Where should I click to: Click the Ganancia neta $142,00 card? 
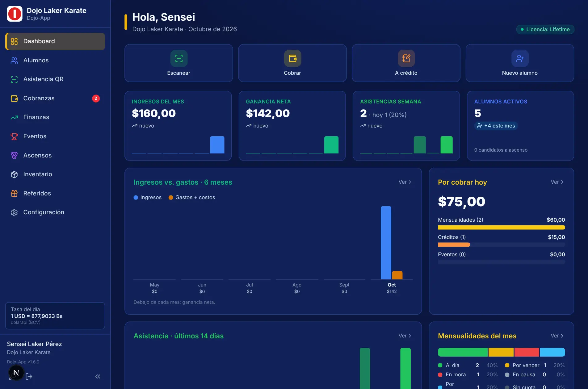point(292,126)
